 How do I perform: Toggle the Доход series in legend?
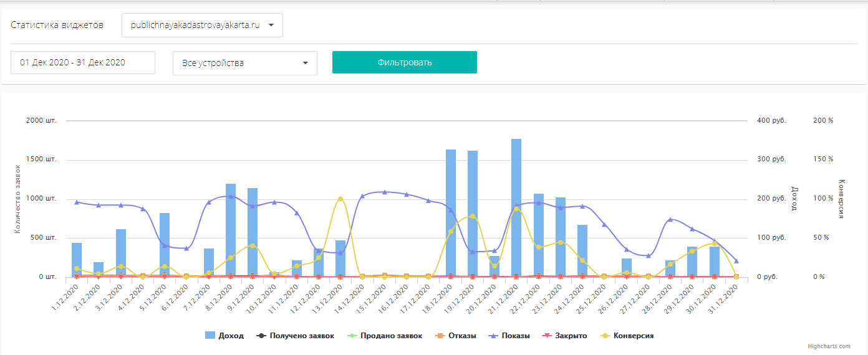224,336
